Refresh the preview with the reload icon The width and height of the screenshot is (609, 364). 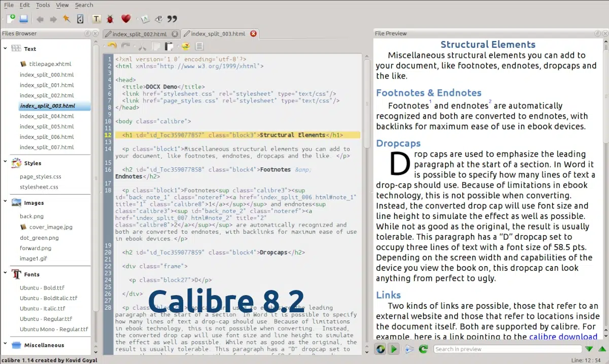click(x=423, y=349)
